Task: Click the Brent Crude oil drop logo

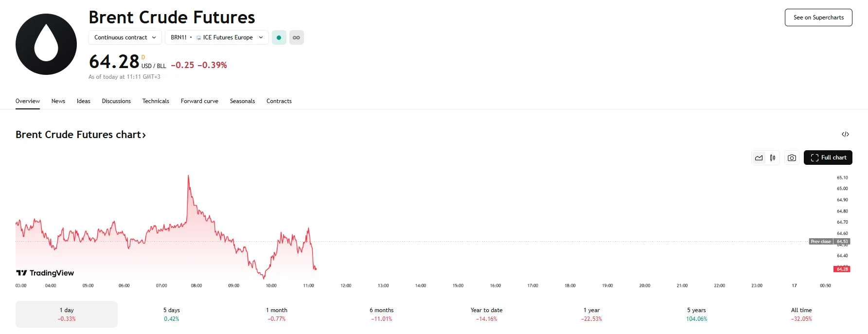Action: (46, 44)
